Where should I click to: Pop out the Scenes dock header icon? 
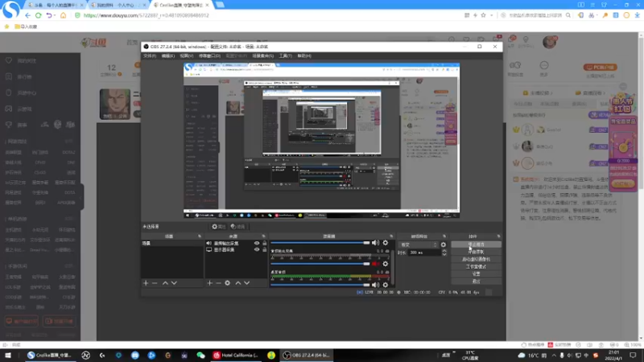pyautogui.click(x=200, y=237)
